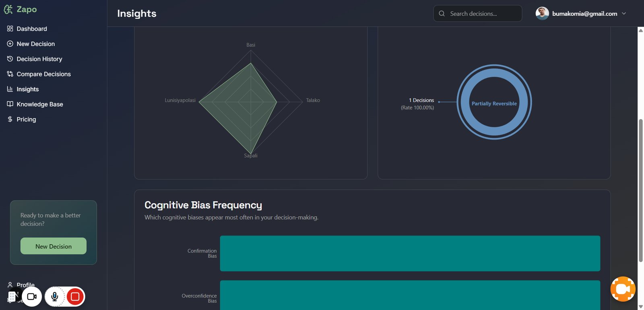Click the Knowledge Base book icon
This screenshot has height=310, width=644.
point(10,104)
